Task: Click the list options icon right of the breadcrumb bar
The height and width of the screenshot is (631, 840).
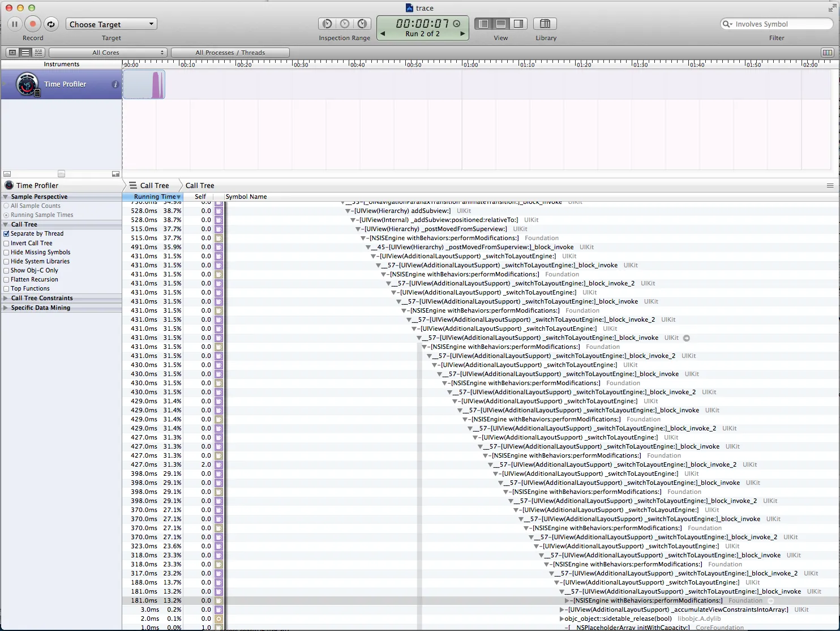Action: coord(830,185)
